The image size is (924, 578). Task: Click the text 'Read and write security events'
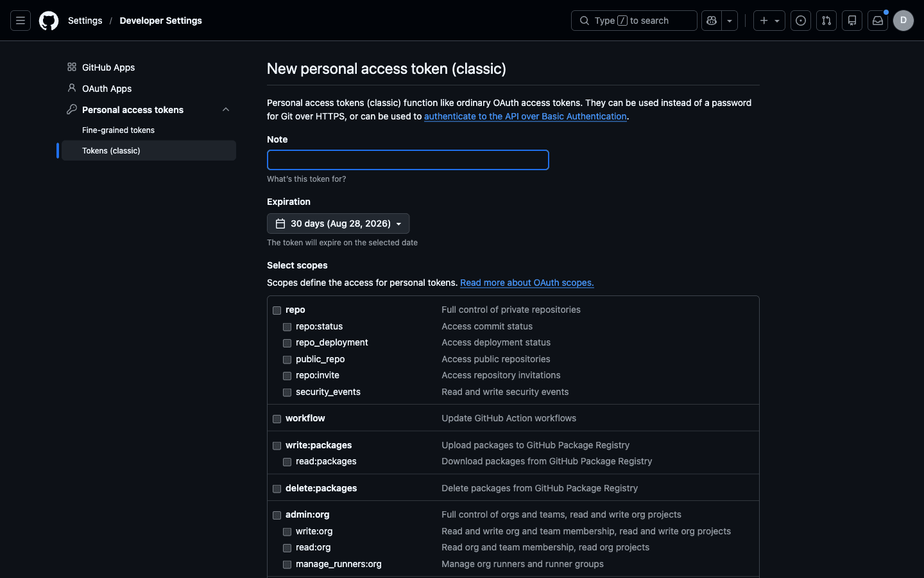pyautogui.click(x=505, y=392)
